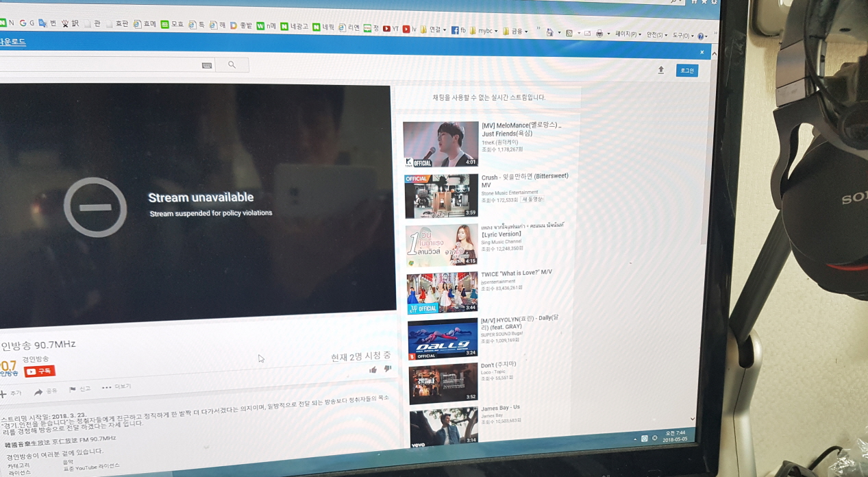Click the page scrollbar up arrow
This screenshot has height=477, width=868.
[714, 53]
